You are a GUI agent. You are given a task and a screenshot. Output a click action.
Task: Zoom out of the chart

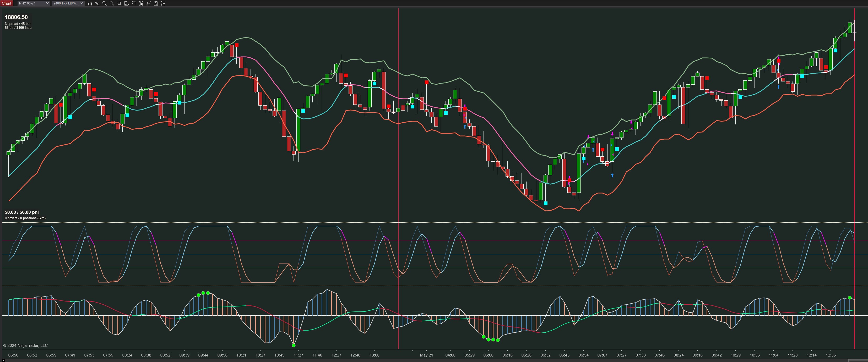[x=112, y=3]
